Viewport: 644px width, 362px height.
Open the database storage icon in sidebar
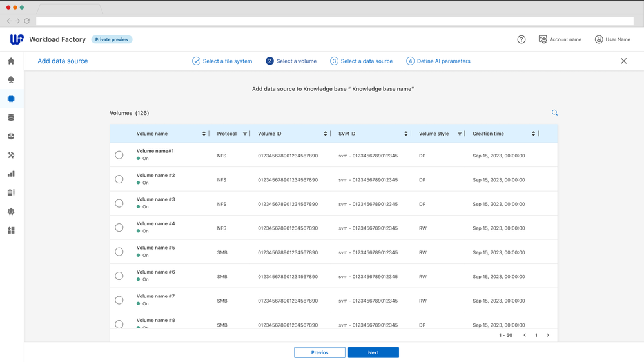click(x=11, y=117)
